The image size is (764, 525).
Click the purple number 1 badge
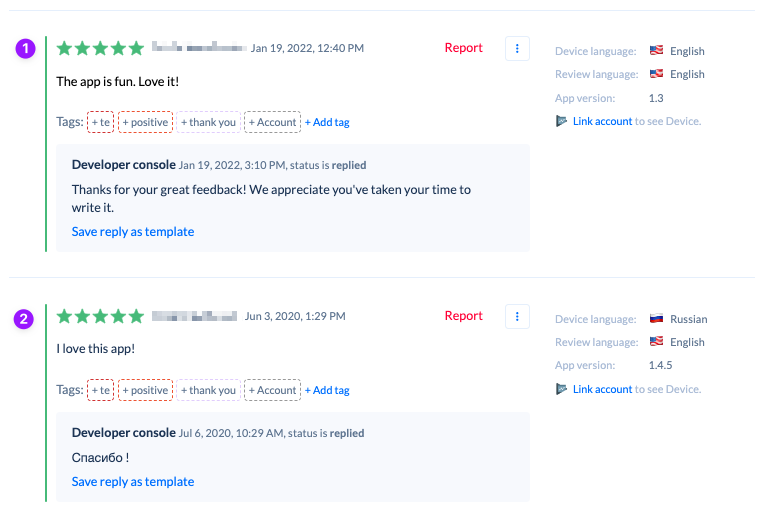[x=25, y=49]
